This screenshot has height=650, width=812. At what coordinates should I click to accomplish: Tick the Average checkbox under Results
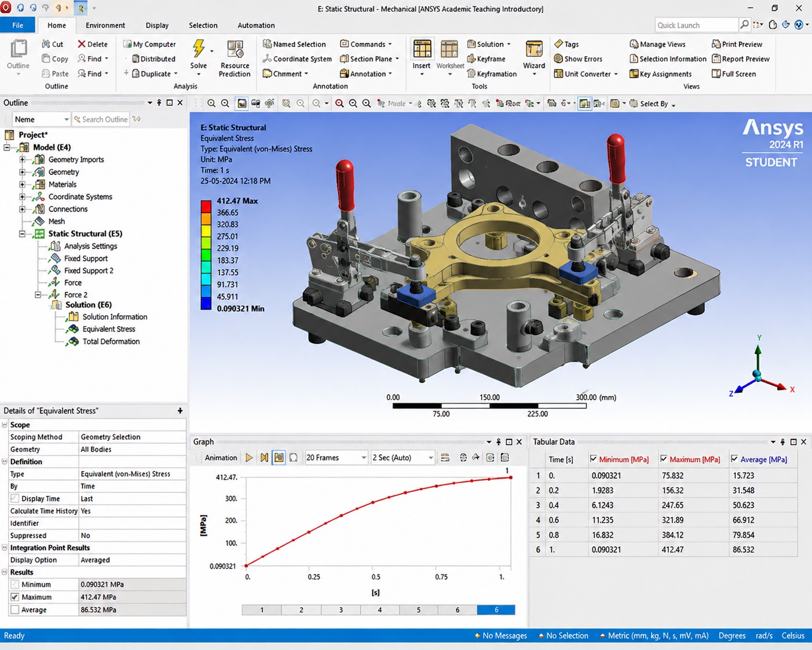(x=15, y=610)
